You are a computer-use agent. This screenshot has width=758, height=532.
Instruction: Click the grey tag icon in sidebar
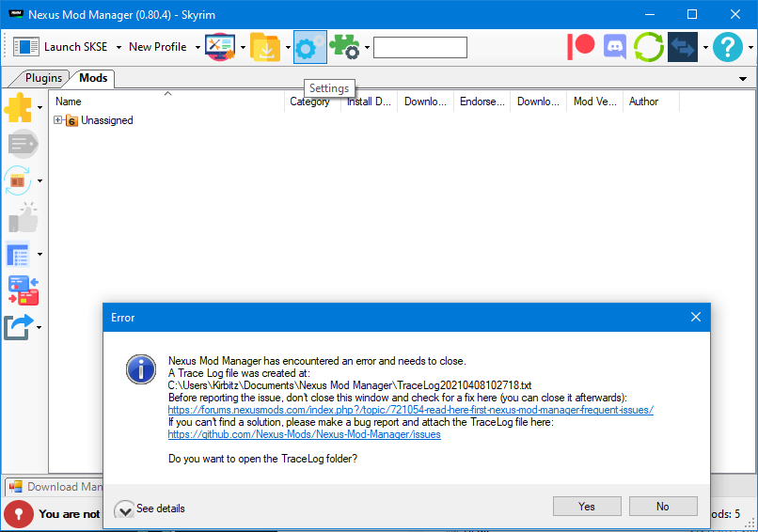point(24,144)
